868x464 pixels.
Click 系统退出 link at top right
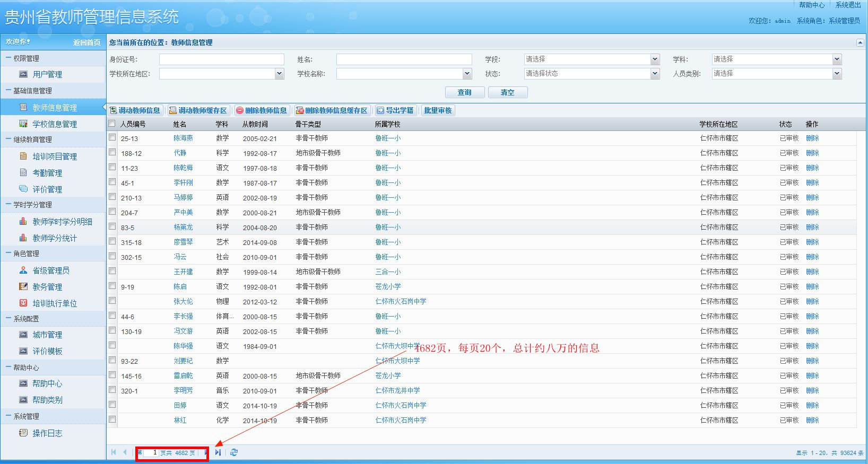pos(848,5)
